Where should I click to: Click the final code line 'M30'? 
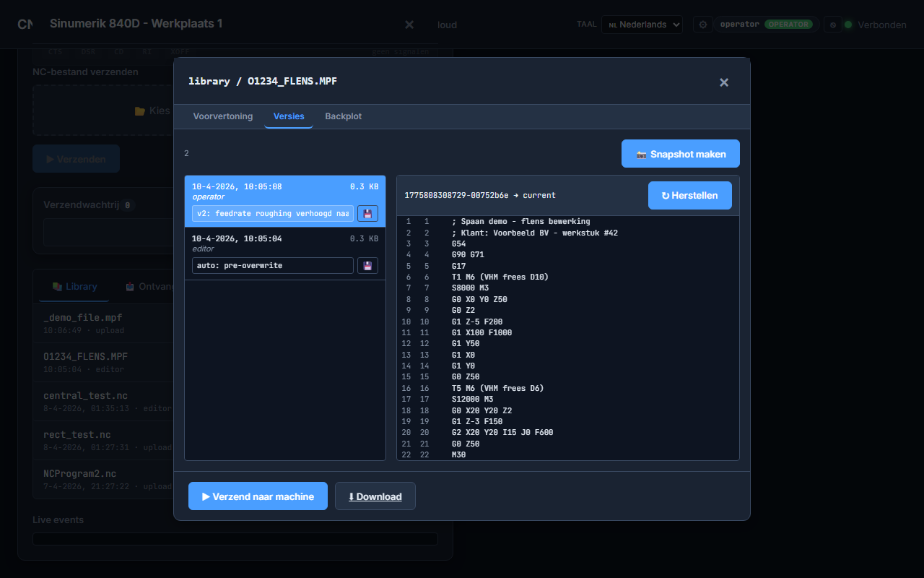coord(459,454)
